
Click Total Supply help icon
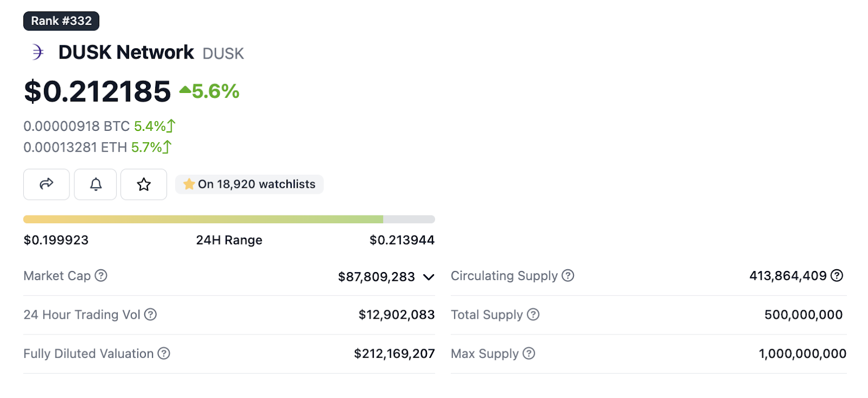[x=533, y=314]
